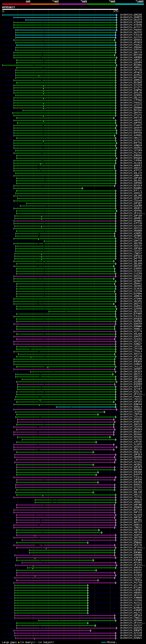Click the red 20% identity legend segment
The height and width of the screenshot is (644, 146).
tap(16, 4)
